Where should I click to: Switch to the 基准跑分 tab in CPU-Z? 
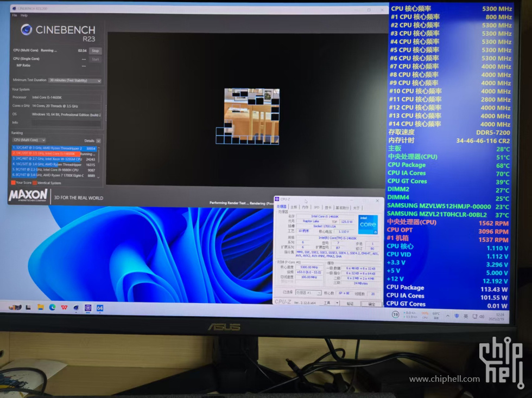point(343,208)
